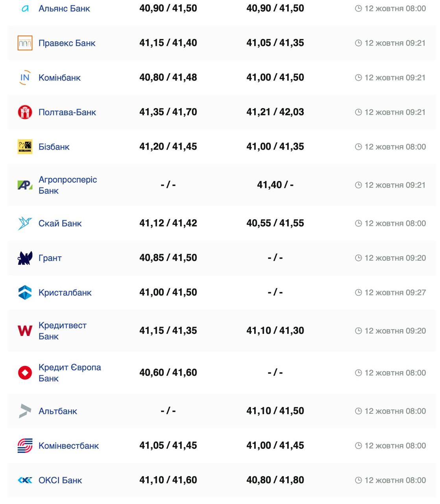The image size is (440, 504).
Task: Click the Грант bank logo icon
Action: 25,258
